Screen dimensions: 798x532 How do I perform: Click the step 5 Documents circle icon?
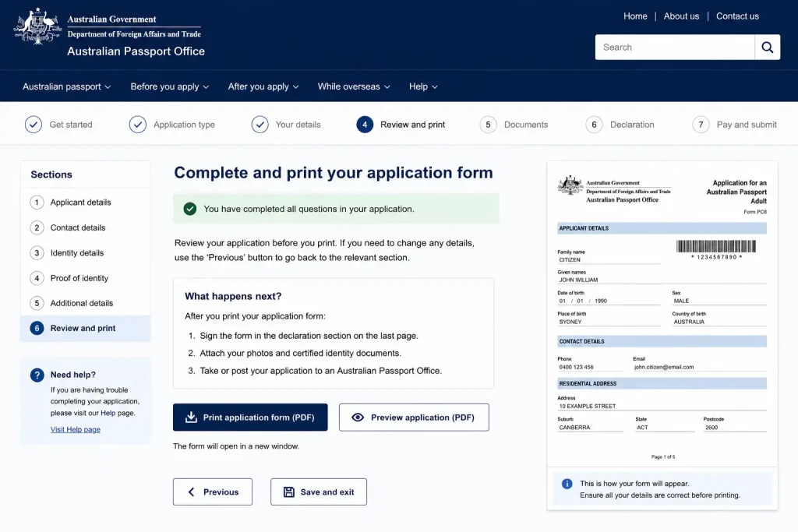(488, 125)
